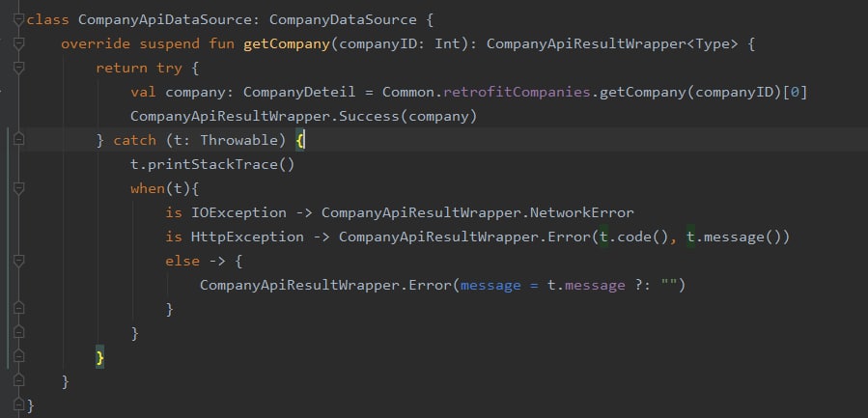Collapse the when(t) block fold marker
Viewport: 868px width, 418px height.
click(x=18, y=188)
